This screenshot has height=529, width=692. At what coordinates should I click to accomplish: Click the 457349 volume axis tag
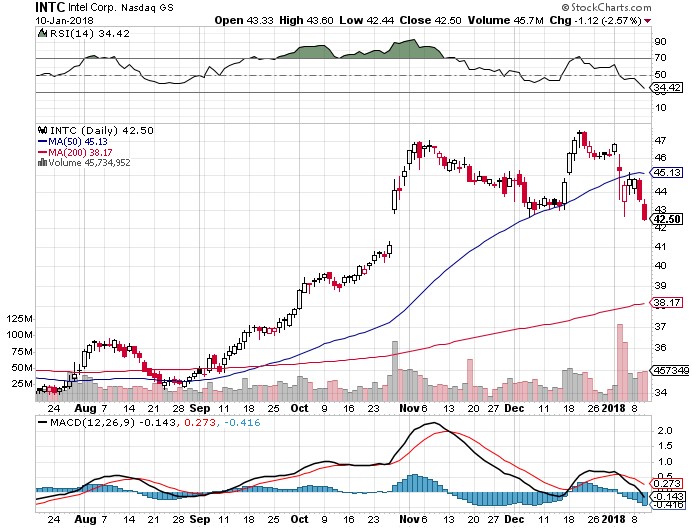pos(671,371)
